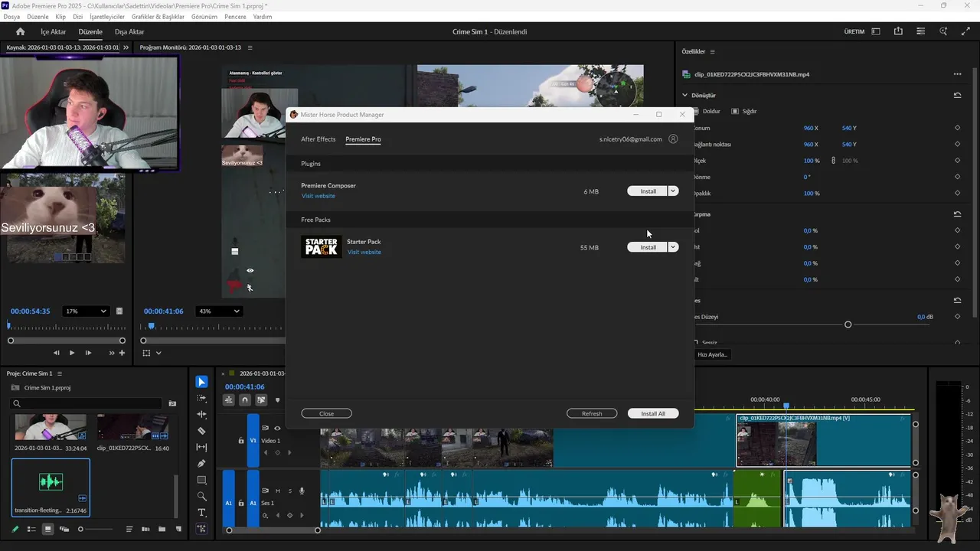Image resolution: width=980 pixels, height=551 pixels.
Task: Mute the Ses 1 audio track
Action: pos(277,491)
